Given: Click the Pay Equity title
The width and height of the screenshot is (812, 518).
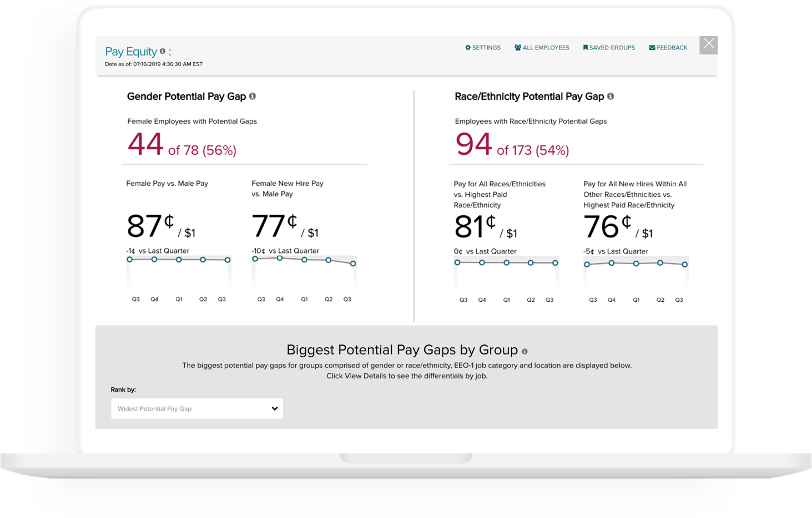Looking at the screenshot, I should click(x=131, y=52).
